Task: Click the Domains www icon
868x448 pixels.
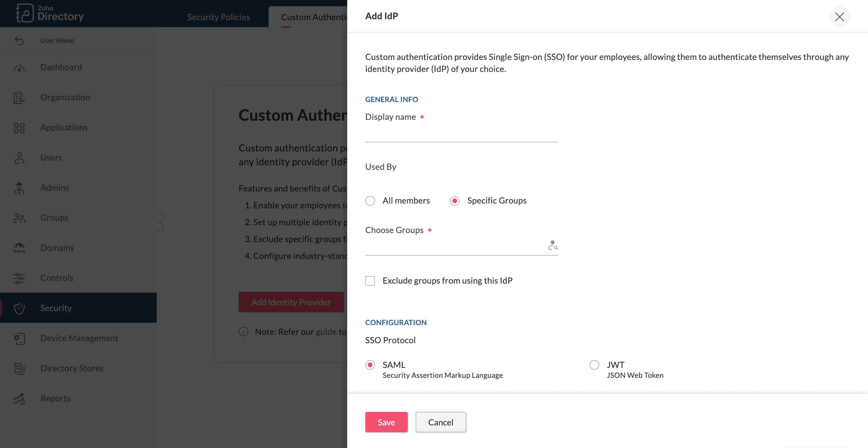Action: point(19,248)
